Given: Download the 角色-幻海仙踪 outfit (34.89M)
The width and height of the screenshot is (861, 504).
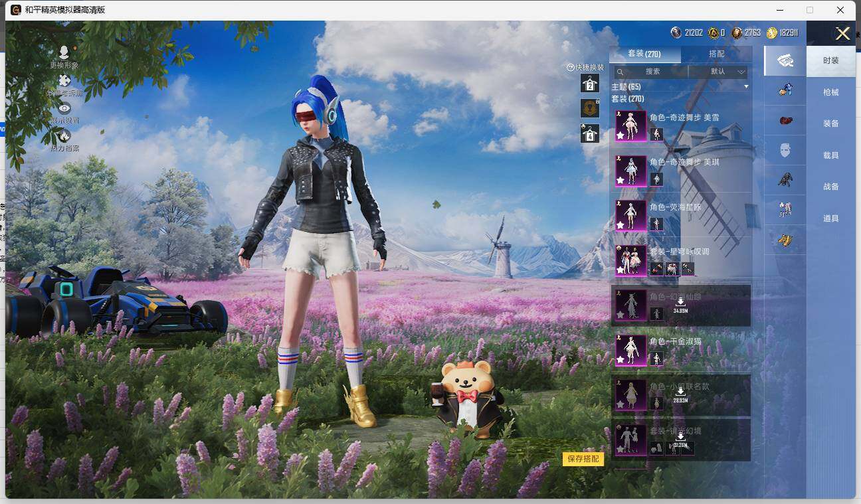Looking at the screenshot, I should [680, 305].
